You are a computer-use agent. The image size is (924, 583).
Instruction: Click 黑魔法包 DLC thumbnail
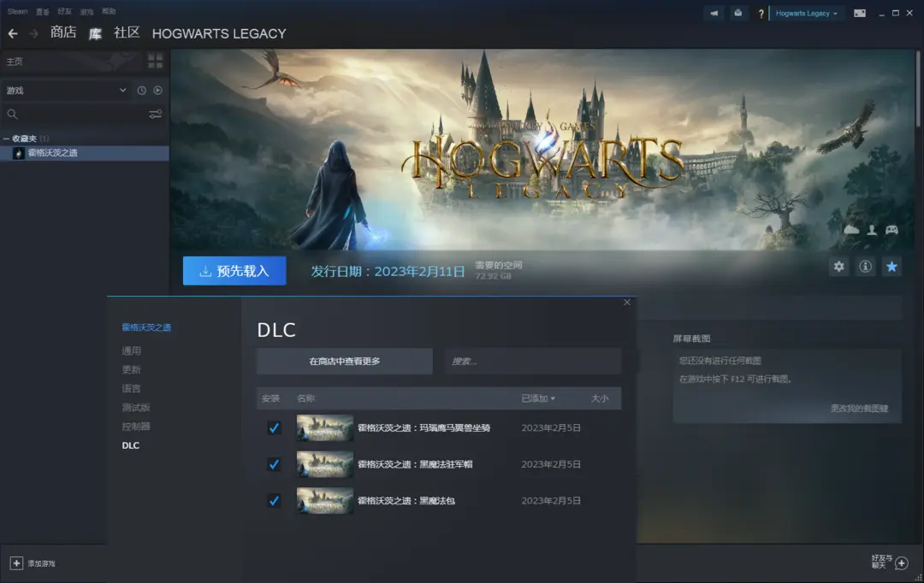tap(325, 501)
